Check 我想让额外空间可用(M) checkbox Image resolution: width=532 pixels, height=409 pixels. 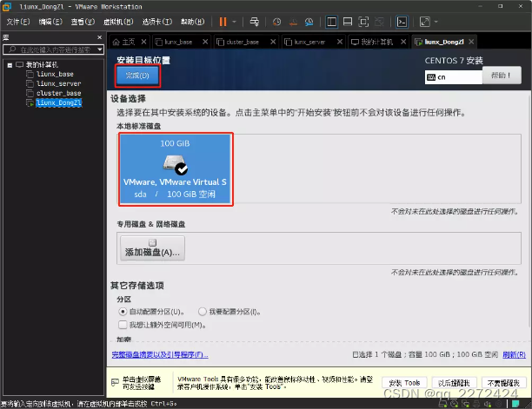point(123,325)
